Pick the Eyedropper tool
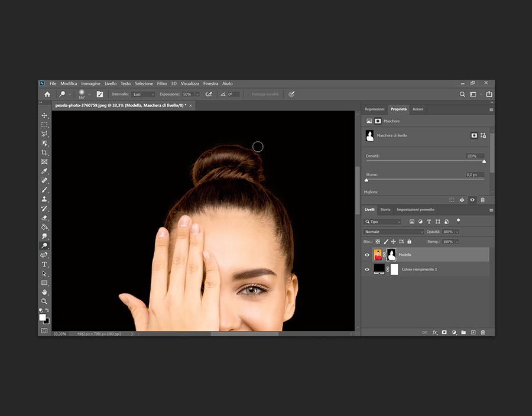Viewport: 532px width, 416px height. [x=44, y=171]
